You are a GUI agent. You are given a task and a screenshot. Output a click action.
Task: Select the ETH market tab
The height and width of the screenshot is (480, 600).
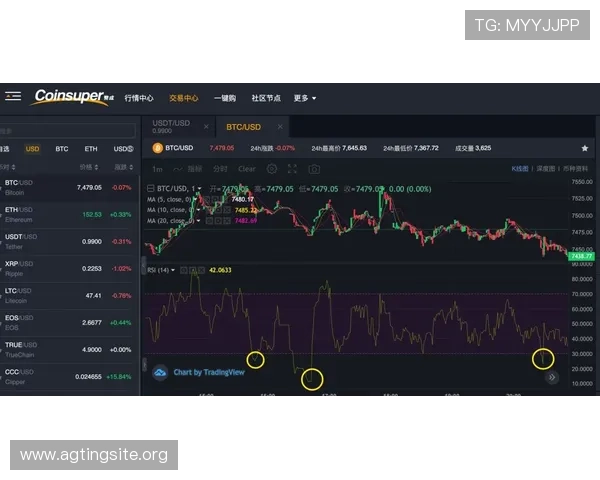pos(91,149)
